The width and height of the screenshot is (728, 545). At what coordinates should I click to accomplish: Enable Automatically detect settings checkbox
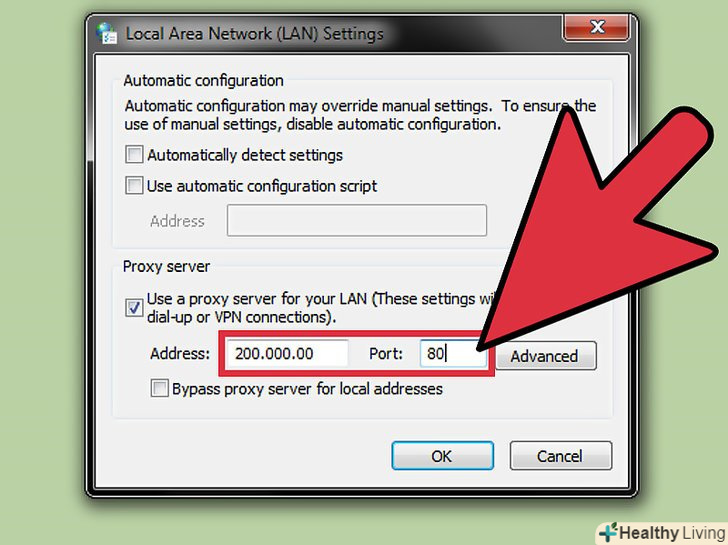pos(134,155)
